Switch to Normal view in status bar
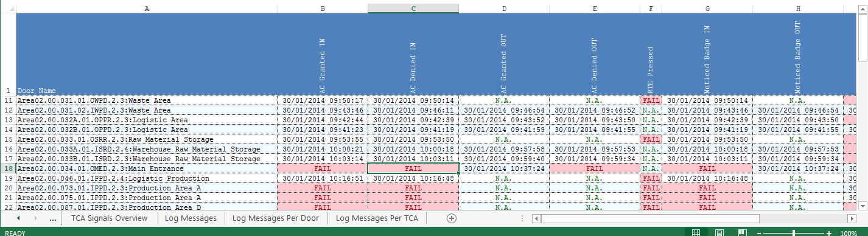 [x=696, y=232]
